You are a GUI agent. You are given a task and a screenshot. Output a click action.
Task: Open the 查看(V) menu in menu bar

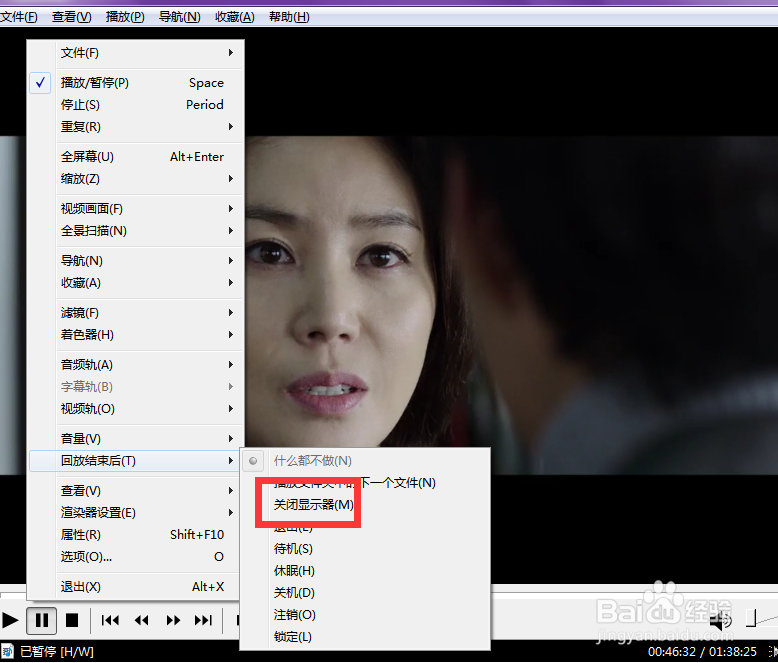[x=72, y=17]
